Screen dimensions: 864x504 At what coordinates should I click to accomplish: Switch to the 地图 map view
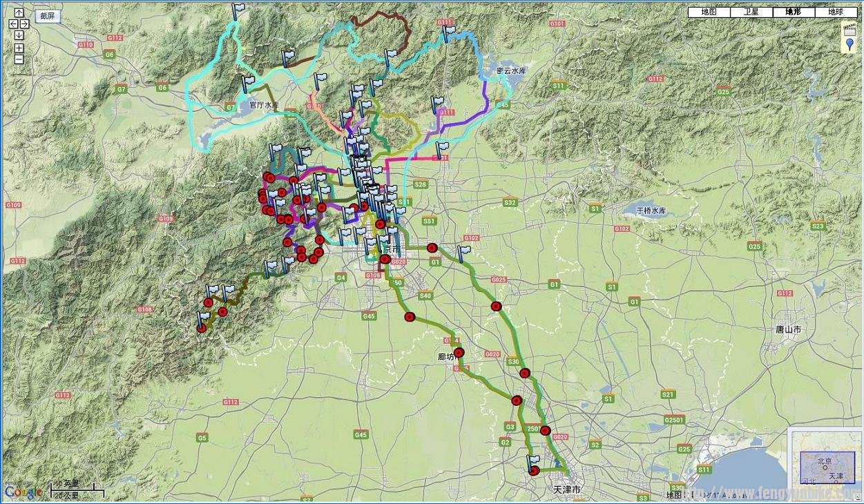pyautogui.click(x=709, y=12)
